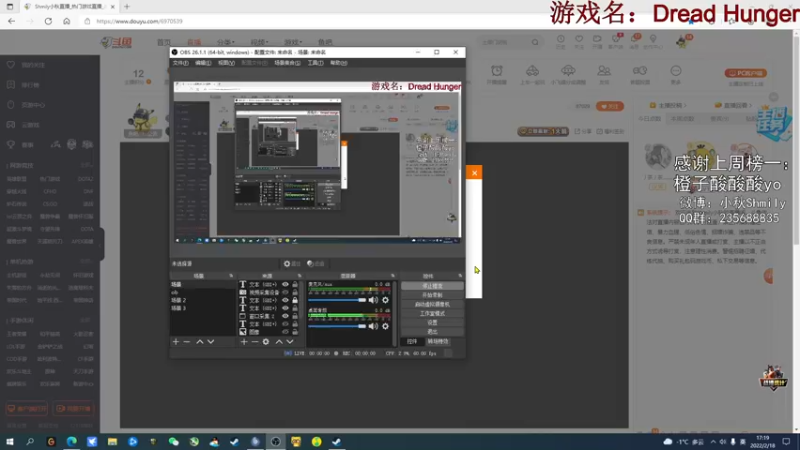
Task: Move source down in the sources list
Action: click(x=290, y=341)
